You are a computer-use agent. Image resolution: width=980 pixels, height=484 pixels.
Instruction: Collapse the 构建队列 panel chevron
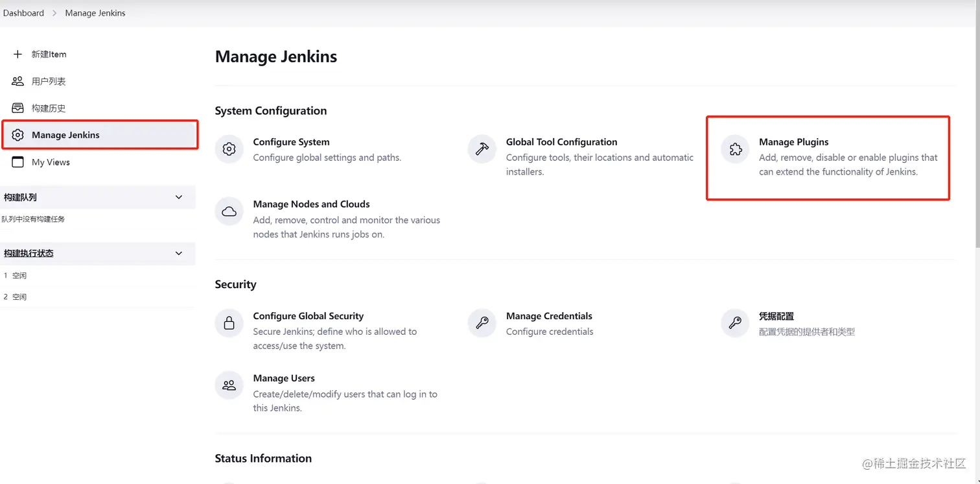(x=179, y=197)
